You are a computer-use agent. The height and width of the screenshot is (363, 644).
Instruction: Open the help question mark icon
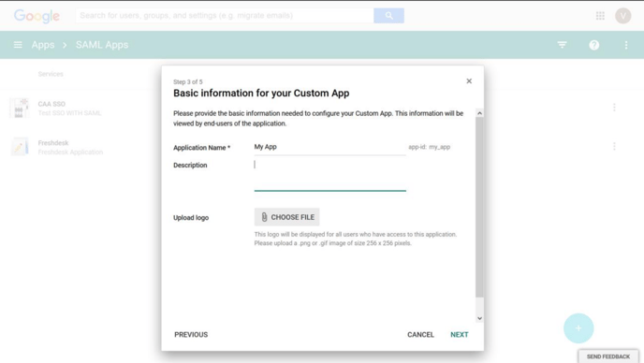point(593,45)
